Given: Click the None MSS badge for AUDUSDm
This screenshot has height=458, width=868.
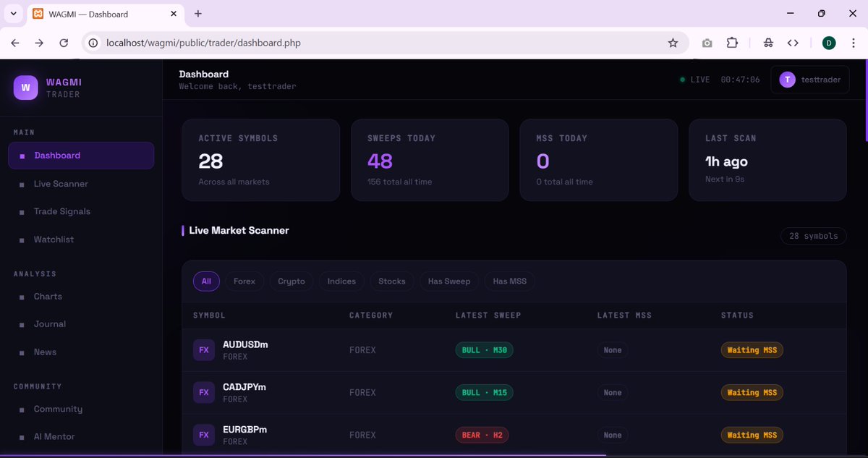Looking at the screenshot, I should pyautogui.click(x=613, y=350).
